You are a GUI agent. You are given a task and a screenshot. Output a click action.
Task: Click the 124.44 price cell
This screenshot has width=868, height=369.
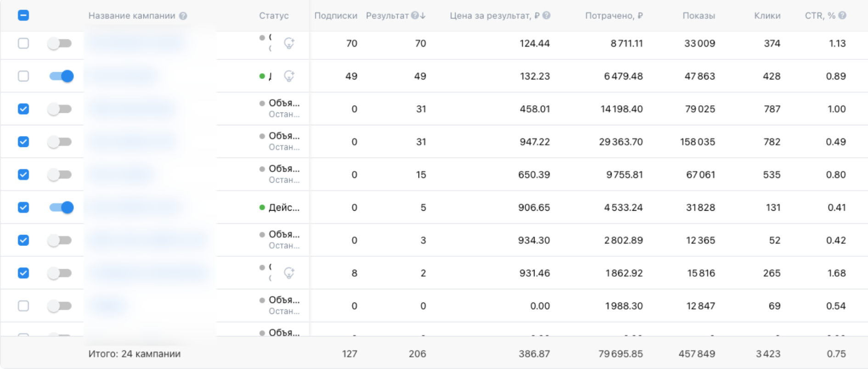point(535,44)
